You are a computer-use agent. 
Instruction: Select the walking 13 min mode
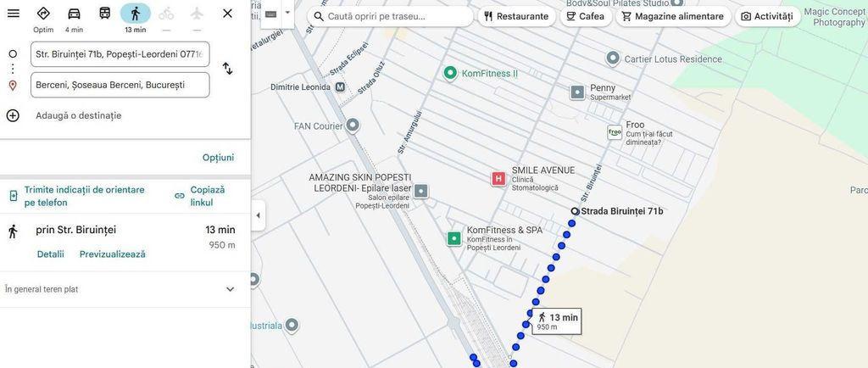coord(135,14)
